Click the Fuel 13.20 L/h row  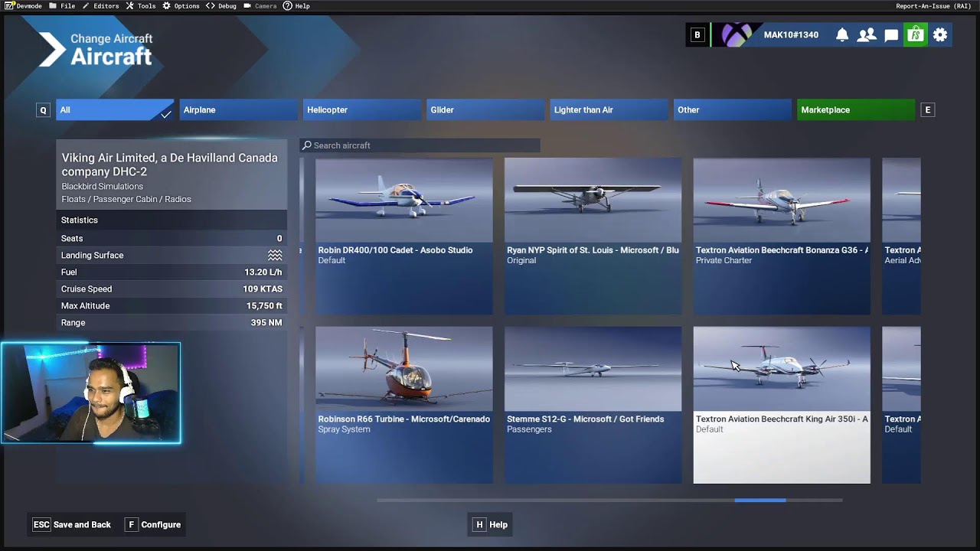pyautogui.click(x=171, y=272)
